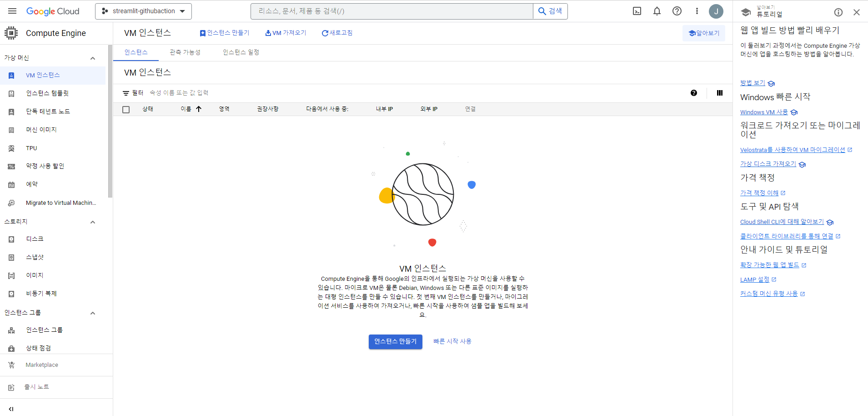The height and width of the screenshot is (416, 868).
Task: Open 커스텀 머신 유형 사용 link
Action: tap(769, 294)
